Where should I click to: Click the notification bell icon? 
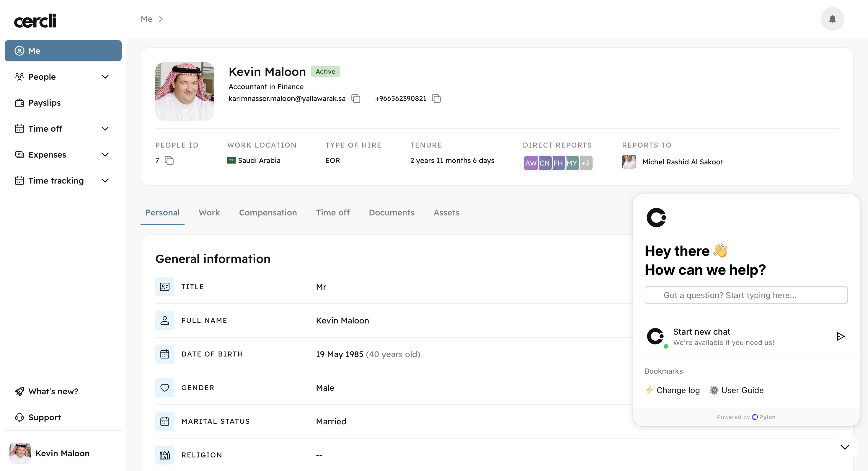point(832,19)
